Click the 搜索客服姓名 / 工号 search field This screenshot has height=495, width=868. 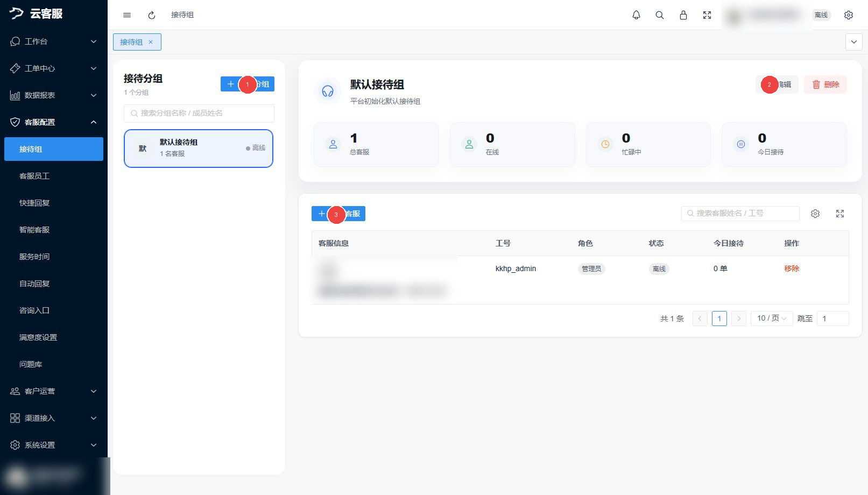(x=740, y=214)
